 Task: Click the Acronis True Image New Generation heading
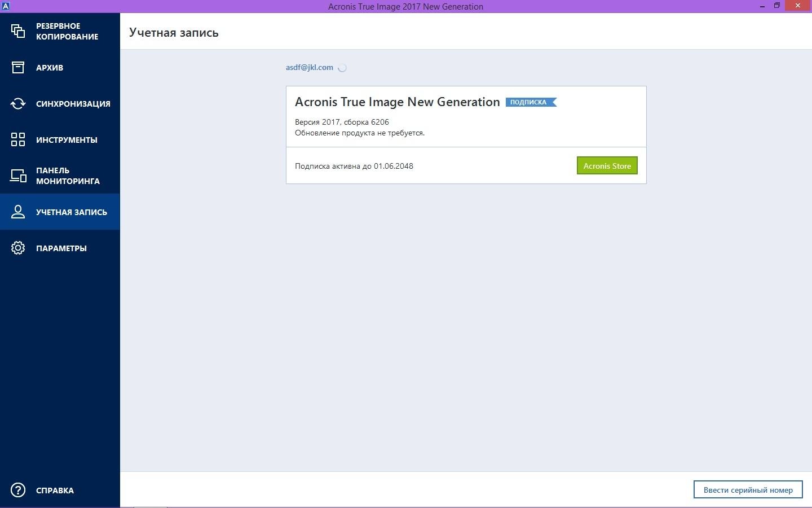coord(398,102)
